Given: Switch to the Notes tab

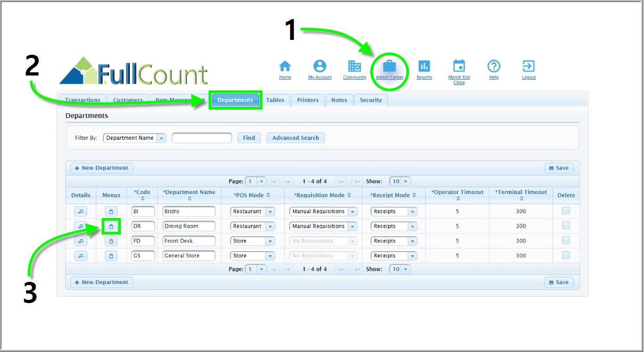Looking at the screenshot, I should click(x=339, y=100).
